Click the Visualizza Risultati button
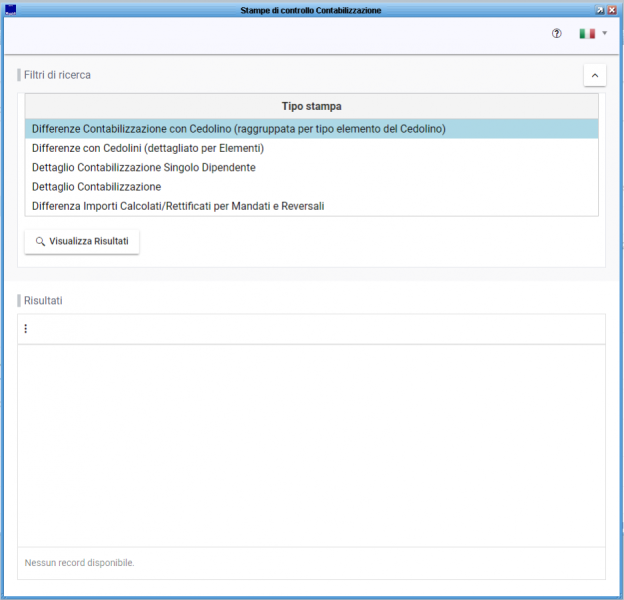Screen dimensions: 624x600 tap(82, 241)
